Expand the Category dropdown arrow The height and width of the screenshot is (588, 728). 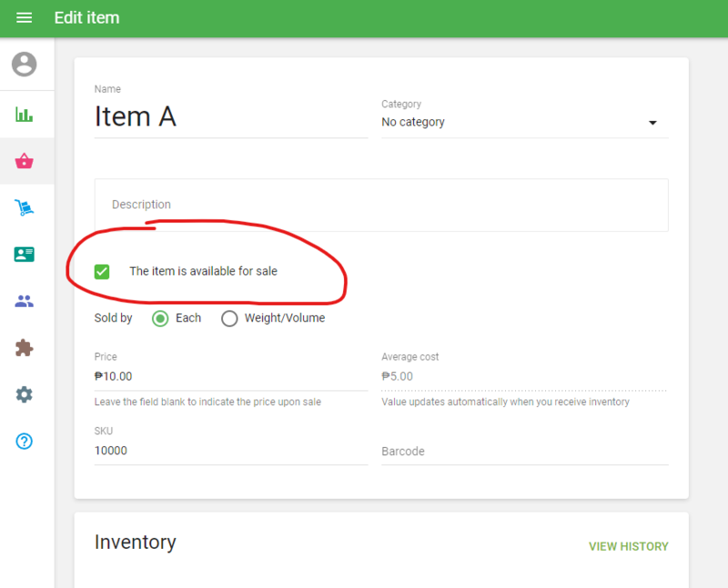pyautogui.click(x=652, y=123)
